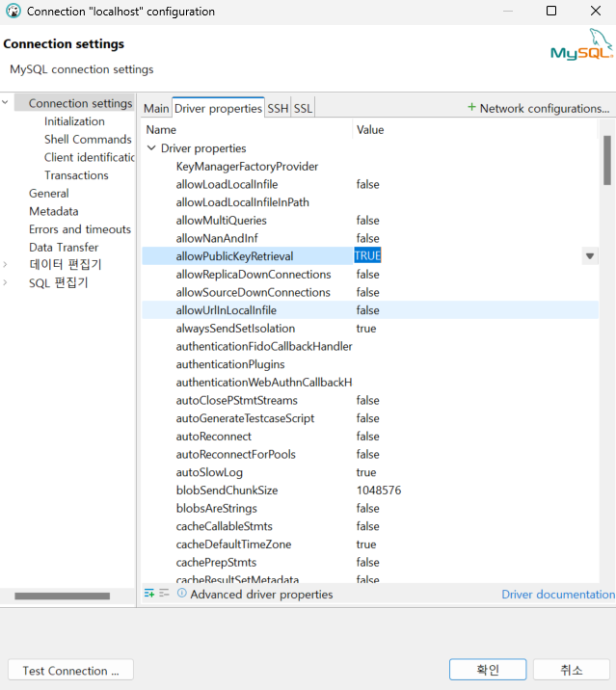
Task: Switch to the Main tab
Action: point(156,108)
